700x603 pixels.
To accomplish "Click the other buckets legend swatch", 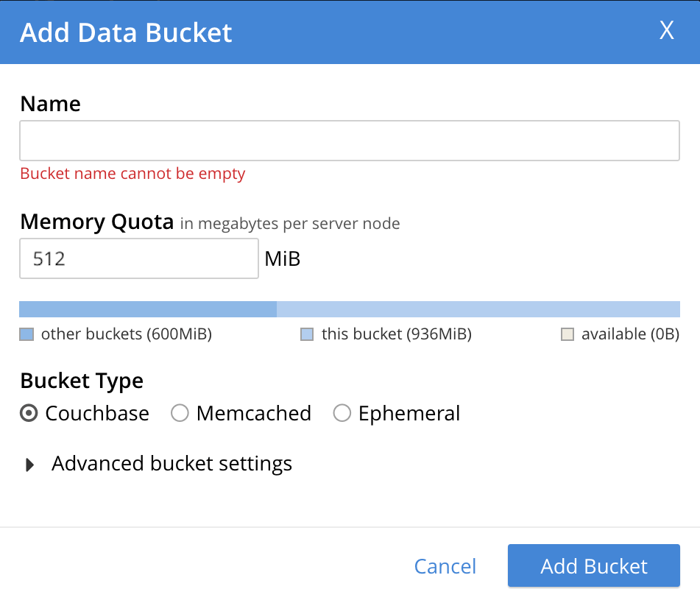I will pos(27,334).
